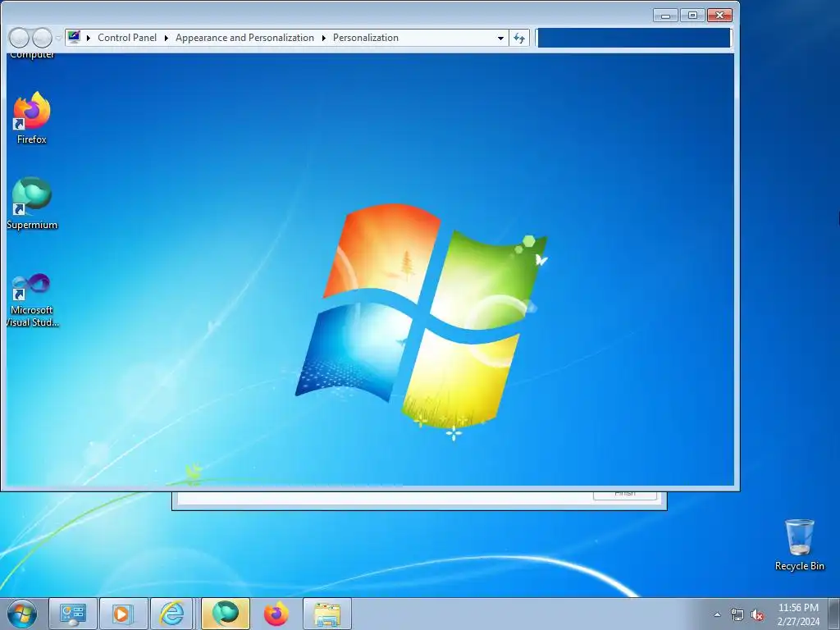The height and width of the screenshot is (630, 840).
Task: Open Firefox from the taskbar
Action: [x=276, y=614]
